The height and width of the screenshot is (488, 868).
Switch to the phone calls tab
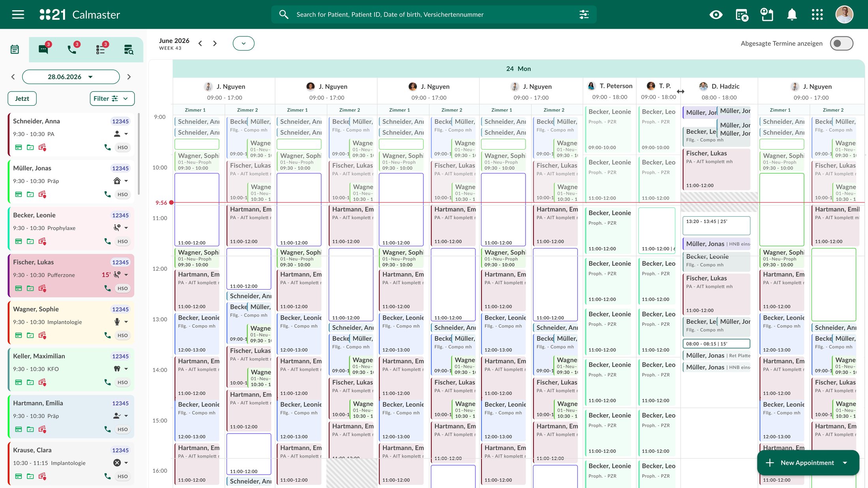pos(72,49)
